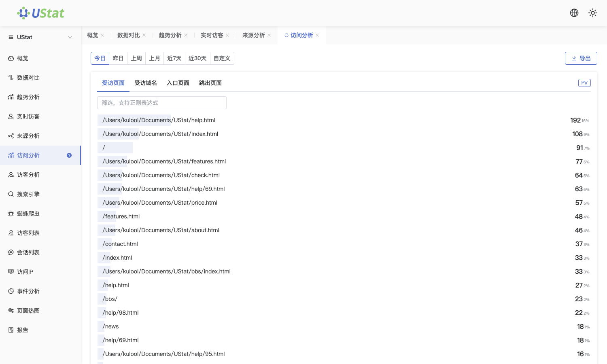Close the 实时访客 tab
This screenshot has width=607, height=364.
(x=227, y=35)
